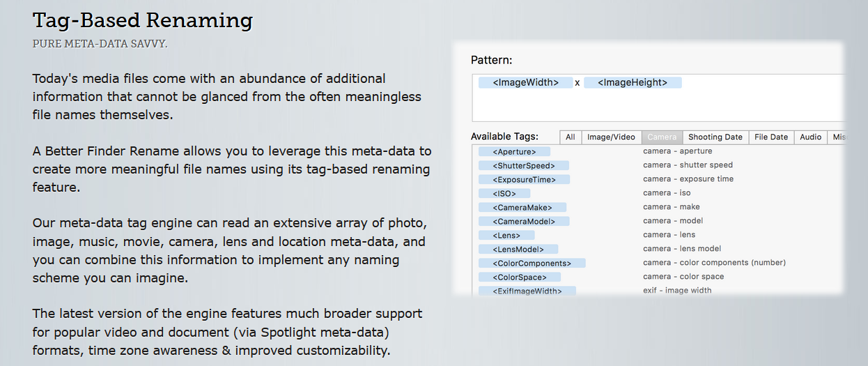Pick the <CameraMake> tag

coord(522,207)
